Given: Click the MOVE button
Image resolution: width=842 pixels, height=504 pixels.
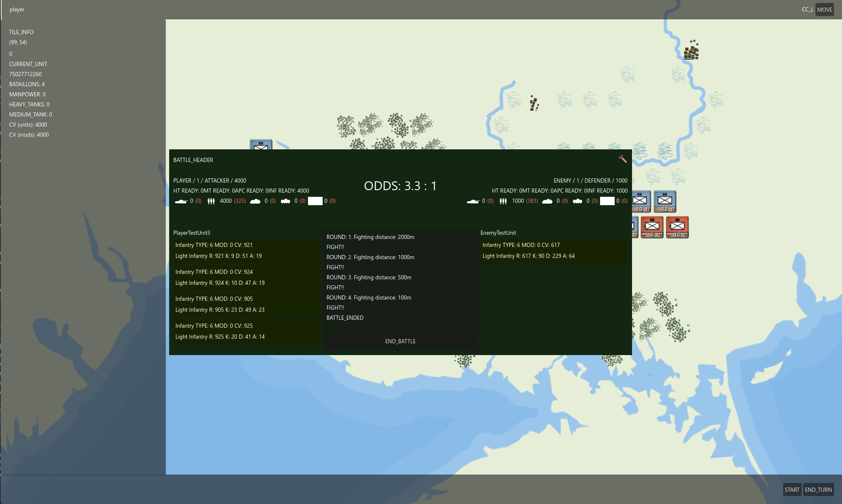Looking at the screenshot, I should [824, 10].
